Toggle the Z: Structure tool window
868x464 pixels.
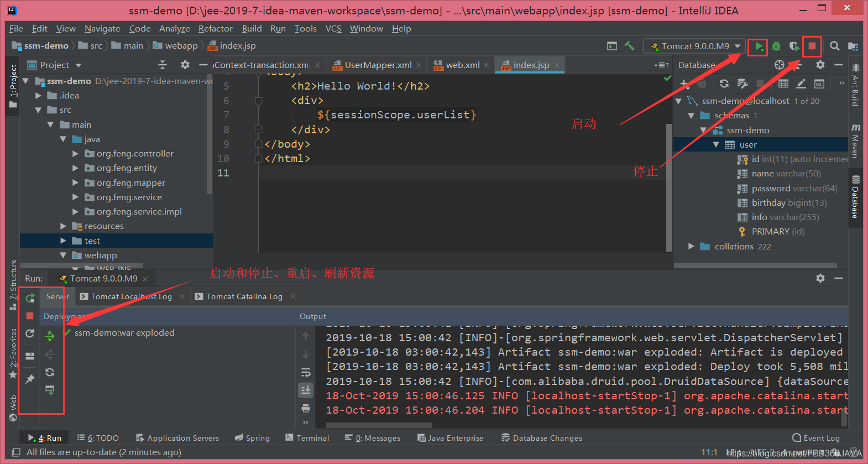click(13, 284)
